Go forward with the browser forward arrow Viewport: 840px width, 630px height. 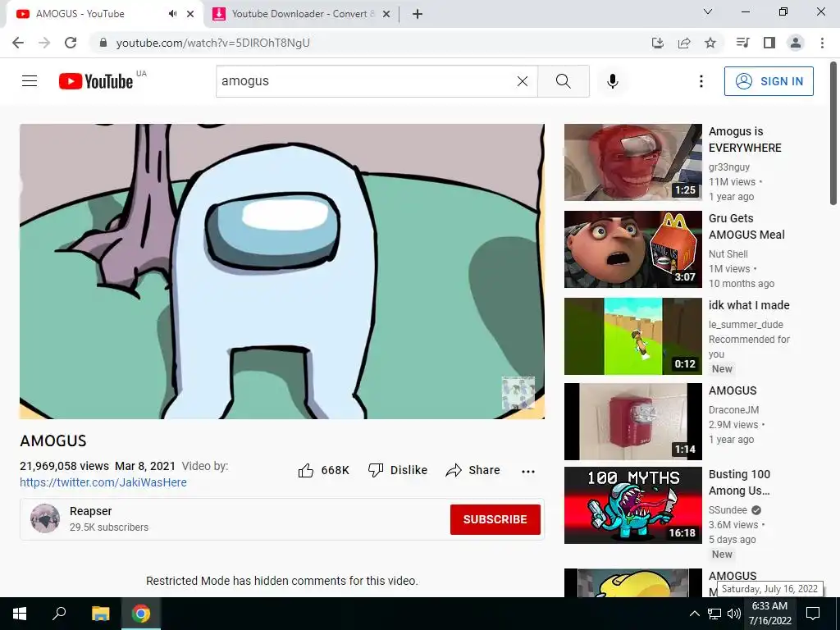point(44,43)
